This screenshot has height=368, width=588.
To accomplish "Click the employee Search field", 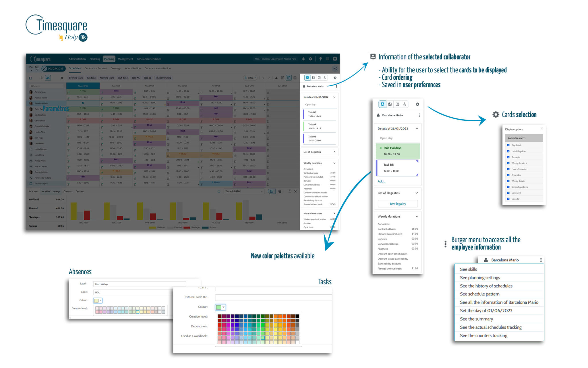I will click(x=47, y=86).
